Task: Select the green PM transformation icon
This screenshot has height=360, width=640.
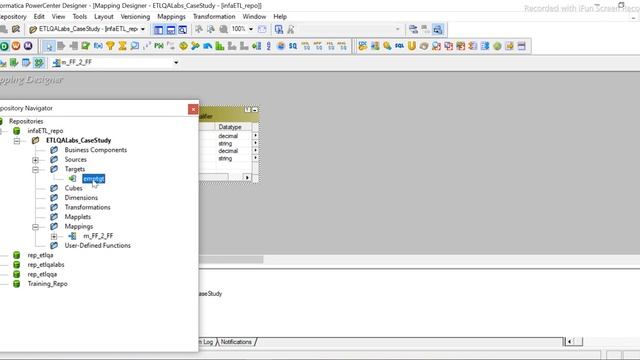Action: point(159,46)
